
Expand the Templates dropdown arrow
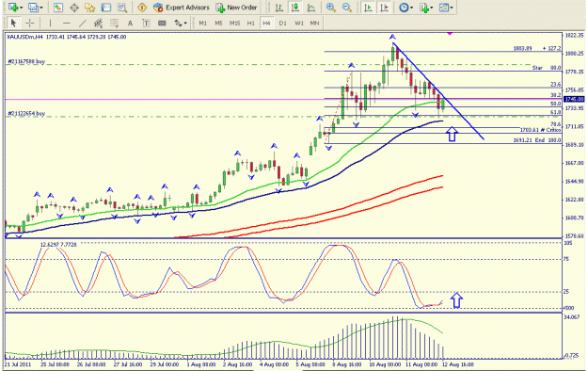pyautogui.click(x=452, y=8)
